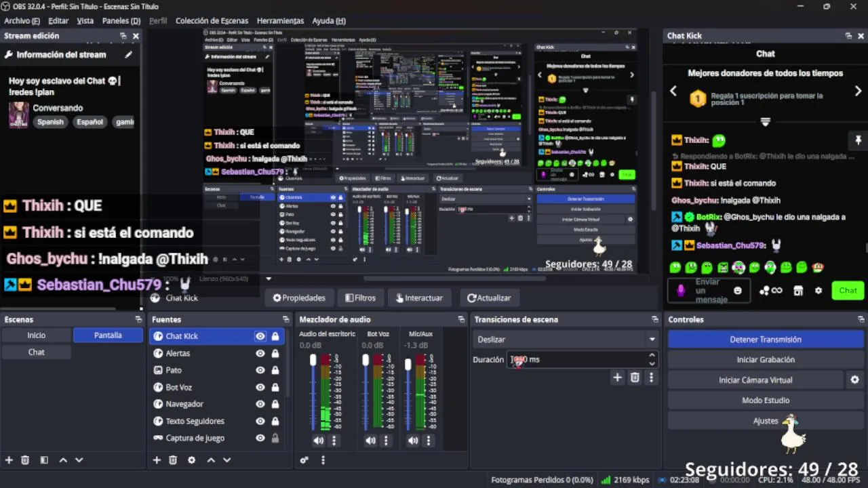The height and width of the screenshot is (488, 868).
Task: Adjust Bot Voz volume fader
Action: click(366, 360)
